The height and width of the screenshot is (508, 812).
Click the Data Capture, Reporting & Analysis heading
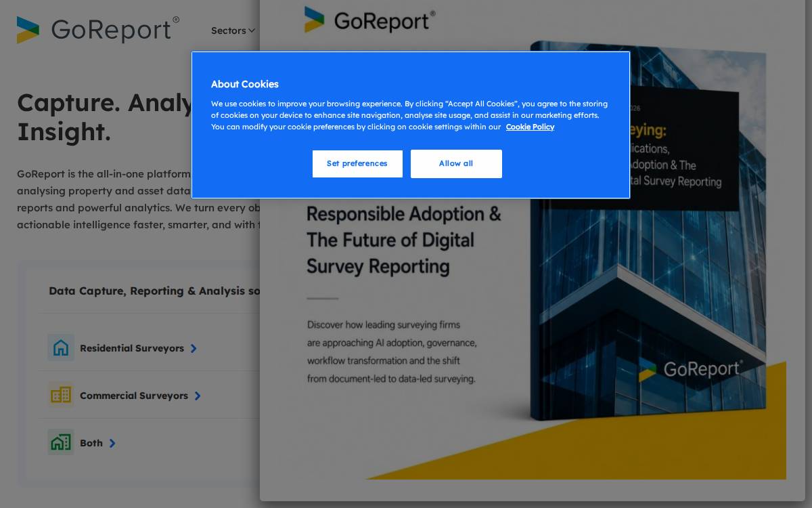pos(155,291)
